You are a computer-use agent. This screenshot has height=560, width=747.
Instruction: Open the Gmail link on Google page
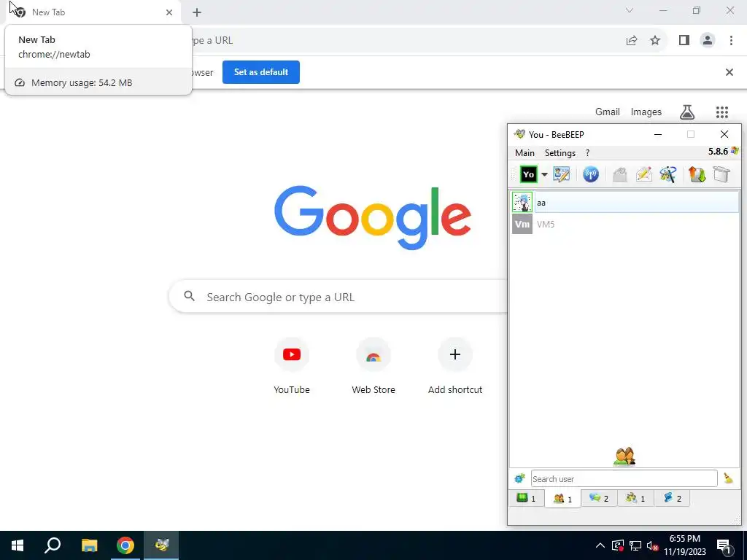(608, 112)
